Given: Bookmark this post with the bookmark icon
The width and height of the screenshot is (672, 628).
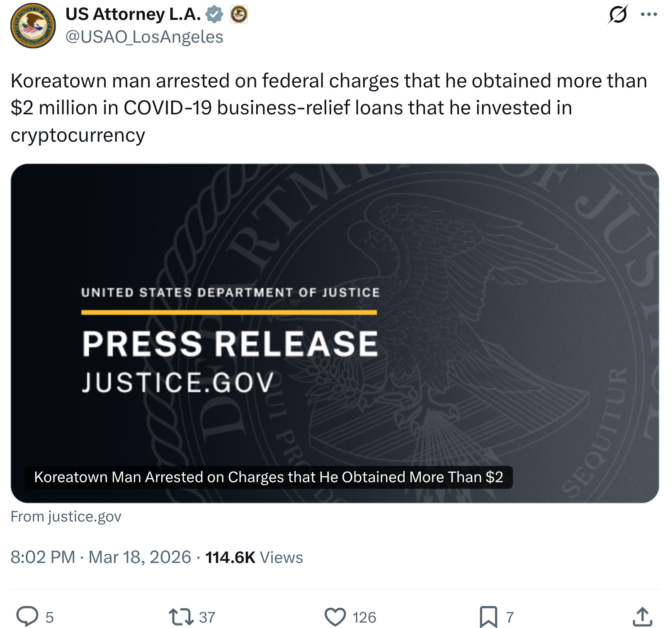Looking at the screenshot, I should [x=488, y=616].
